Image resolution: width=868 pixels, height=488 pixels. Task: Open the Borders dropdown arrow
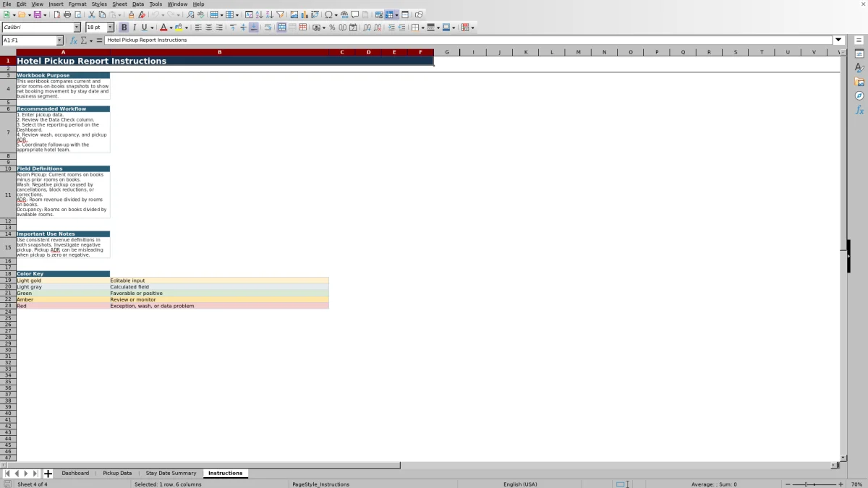[422, 27]
